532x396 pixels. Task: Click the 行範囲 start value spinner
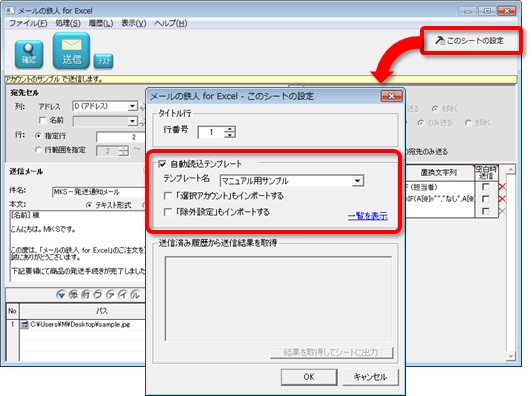click(x=125, y=151)
